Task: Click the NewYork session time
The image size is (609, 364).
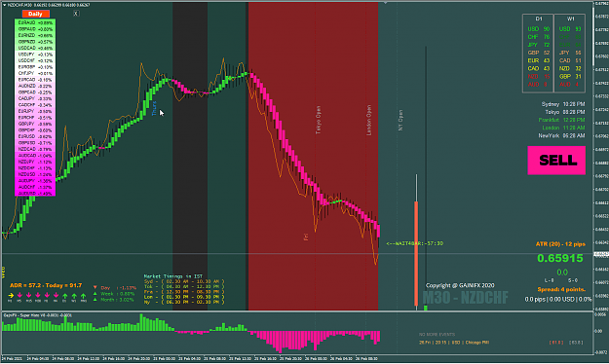Action: click(561, 135)
